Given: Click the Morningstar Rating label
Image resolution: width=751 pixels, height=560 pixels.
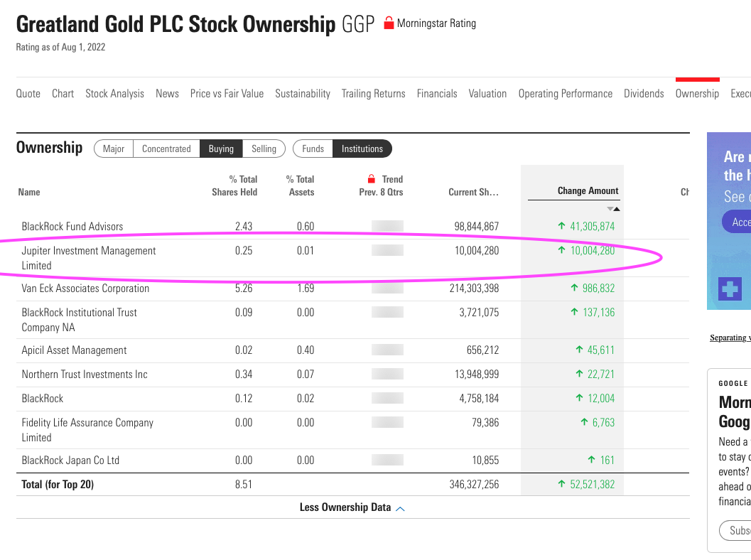Looking at the screenshot, I should tap(436, 23).
